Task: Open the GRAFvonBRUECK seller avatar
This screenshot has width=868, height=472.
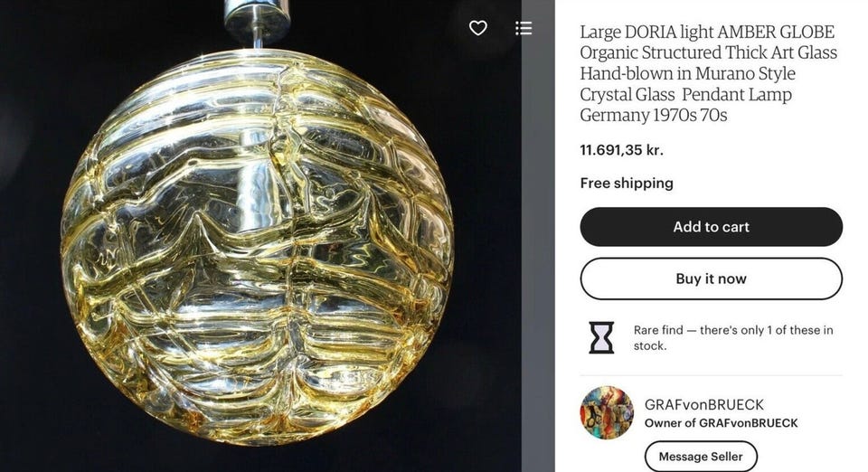Action: (x=607, y=413)
